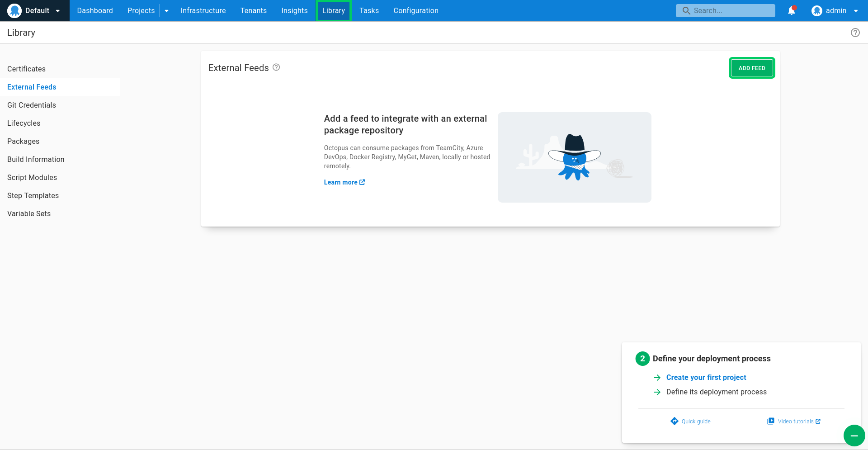
Task: Follow the Learn more link
Action: coord(344,182)
